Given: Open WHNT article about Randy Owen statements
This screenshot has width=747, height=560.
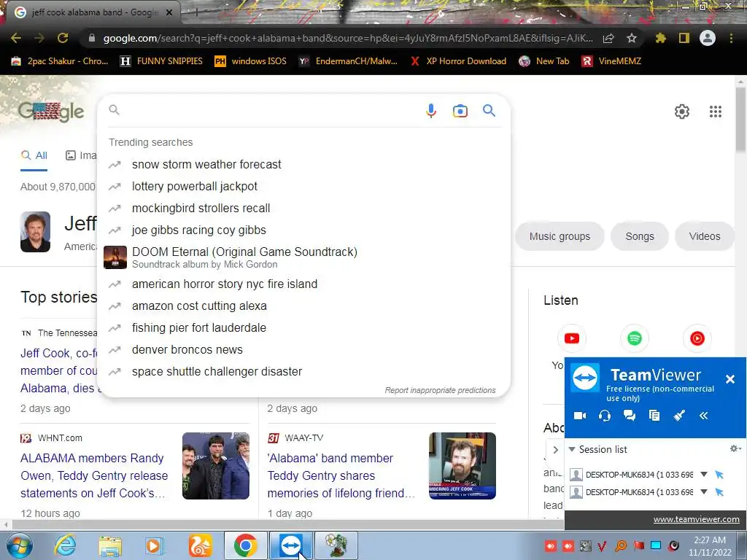Looking at the screenshot, I should pyautogui.click(x=94, y=475).
